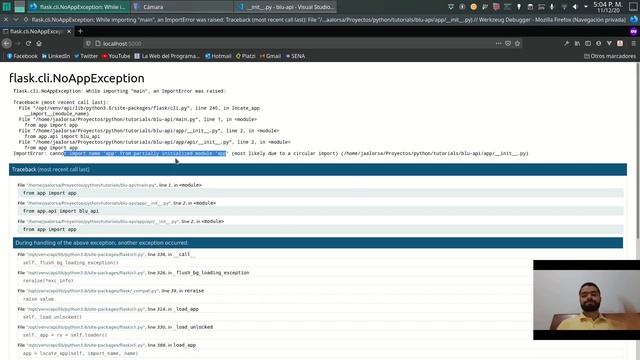The height and width of the screenshot is (360, 640).
Task: Go back with the Firefox back arrow
Action: pyautogui.click(x=7, y=43)
